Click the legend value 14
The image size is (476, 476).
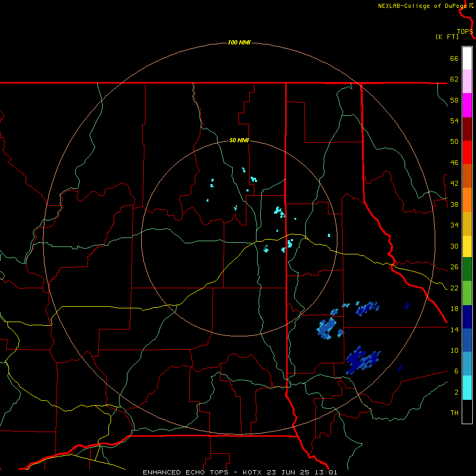454,329
